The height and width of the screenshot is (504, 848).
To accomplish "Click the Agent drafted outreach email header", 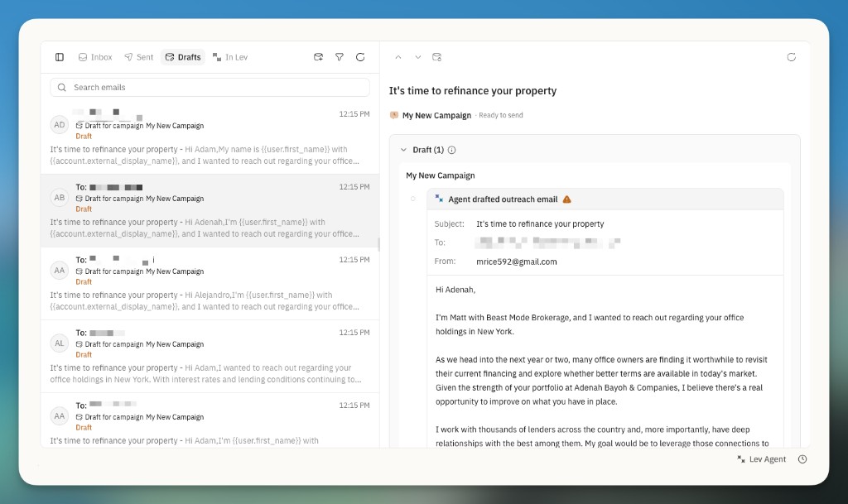I will 605,199.
